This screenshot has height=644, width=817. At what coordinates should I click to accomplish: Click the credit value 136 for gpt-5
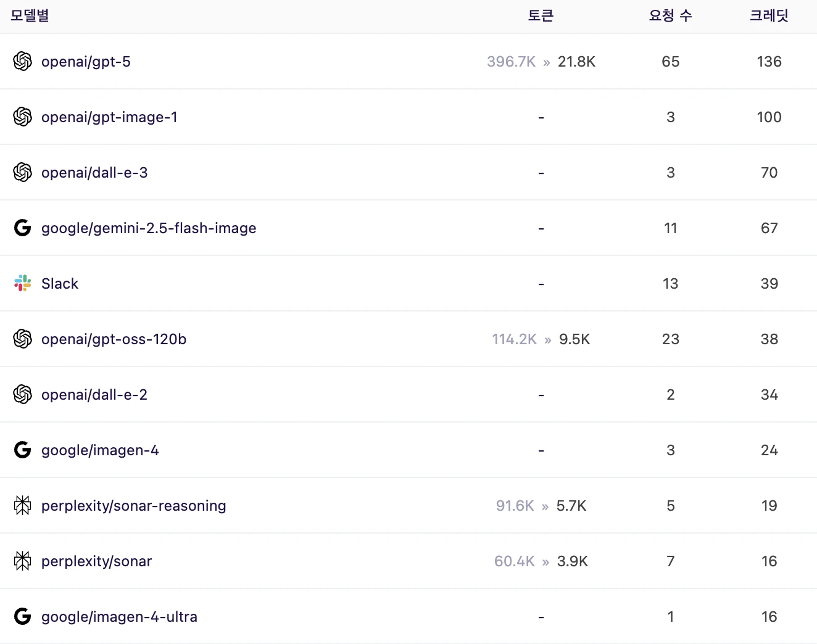[769, 62]
